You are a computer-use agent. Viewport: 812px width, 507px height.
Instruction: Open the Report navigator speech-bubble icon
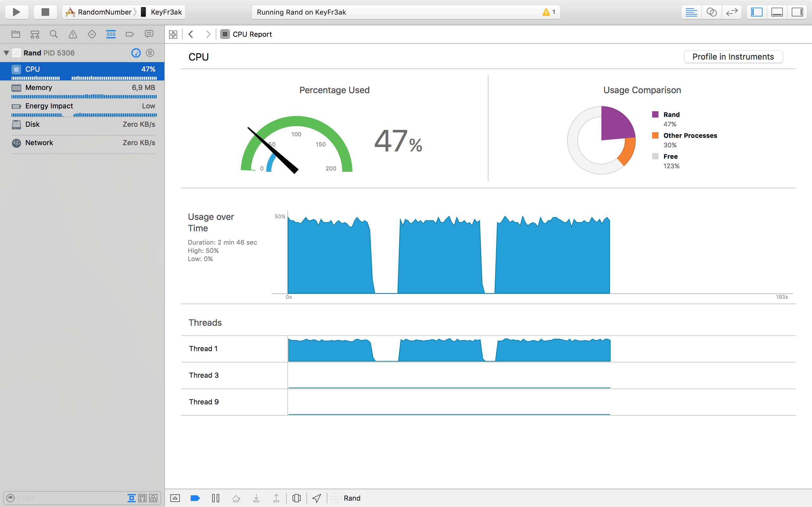click(149, 34)
